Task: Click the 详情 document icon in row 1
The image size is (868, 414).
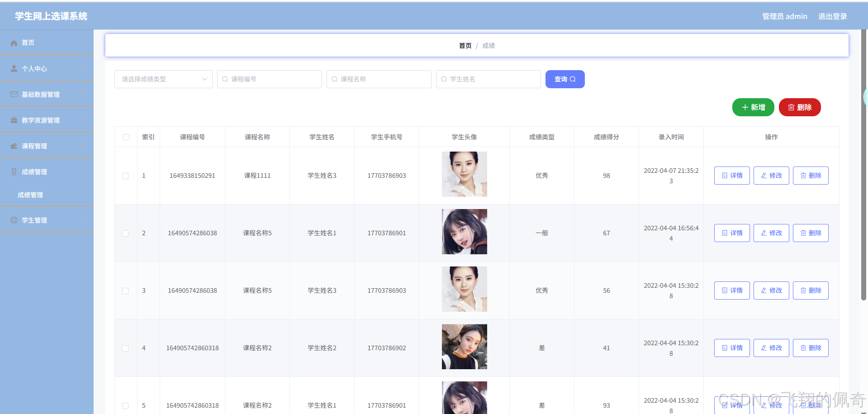Action: (725, 176)
